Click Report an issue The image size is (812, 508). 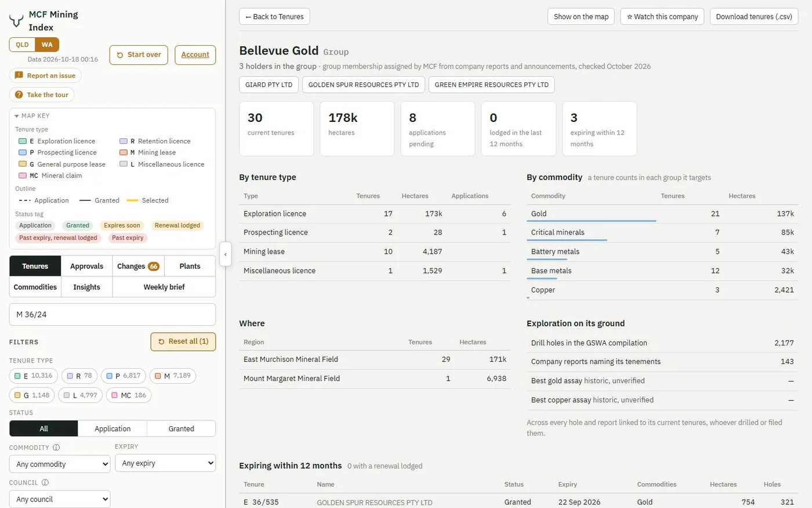pyautogui.click(x=45, y=75)
